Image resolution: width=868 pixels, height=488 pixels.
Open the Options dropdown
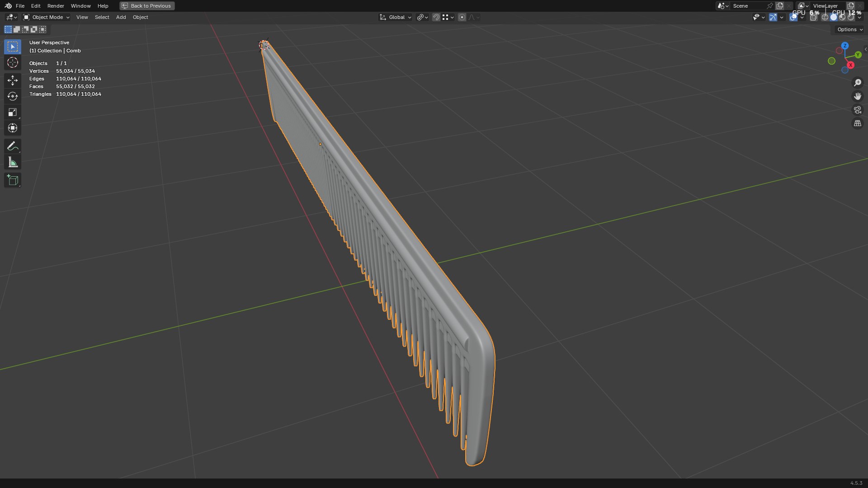pos(849,29)
